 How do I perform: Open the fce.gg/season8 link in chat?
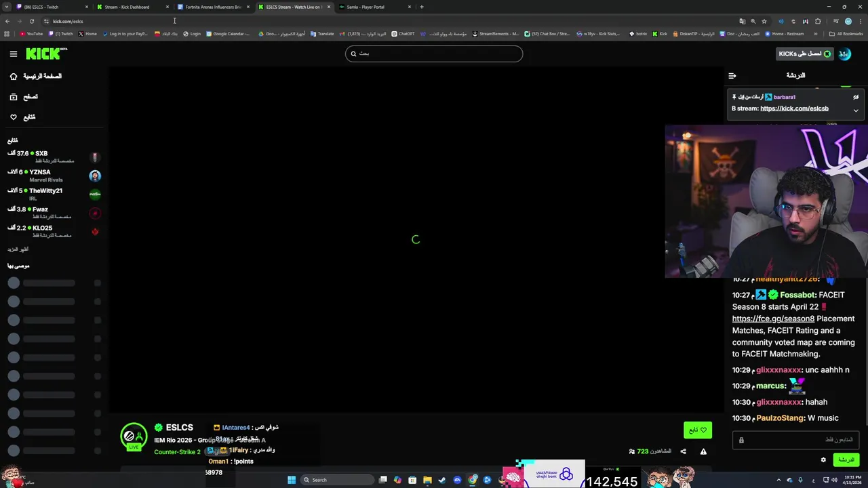[773, 319]
